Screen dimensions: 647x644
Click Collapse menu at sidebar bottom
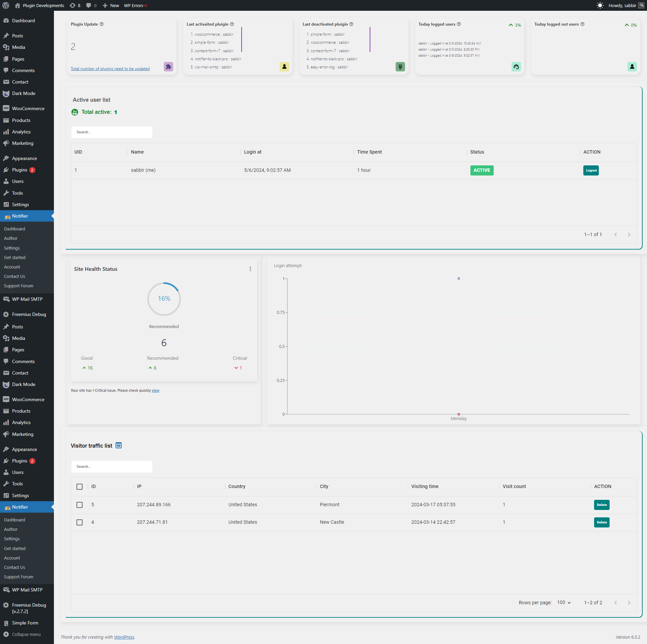(27, 634)
